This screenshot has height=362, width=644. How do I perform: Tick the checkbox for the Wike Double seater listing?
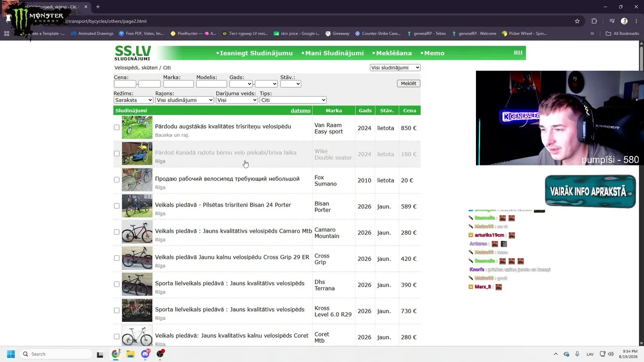click(117, 154)
